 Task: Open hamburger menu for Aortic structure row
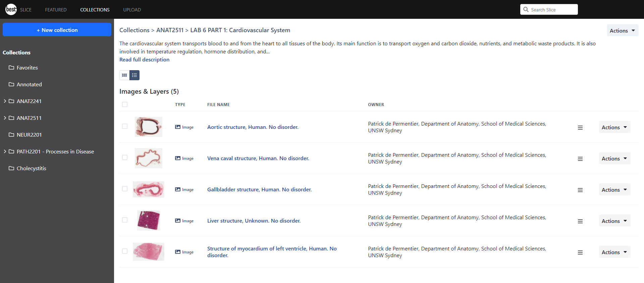coord(580,128)
